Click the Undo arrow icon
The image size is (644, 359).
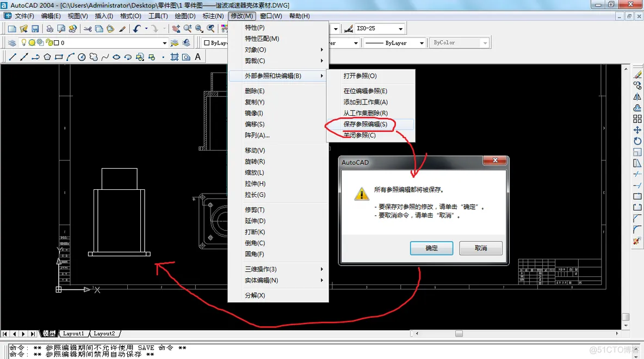137,29
